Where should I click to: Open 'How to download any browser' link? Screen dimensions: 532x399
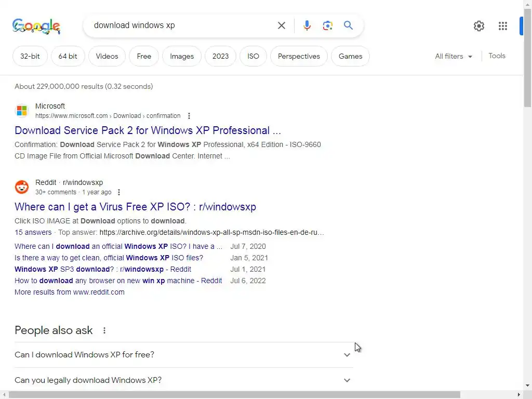(118, 281)
